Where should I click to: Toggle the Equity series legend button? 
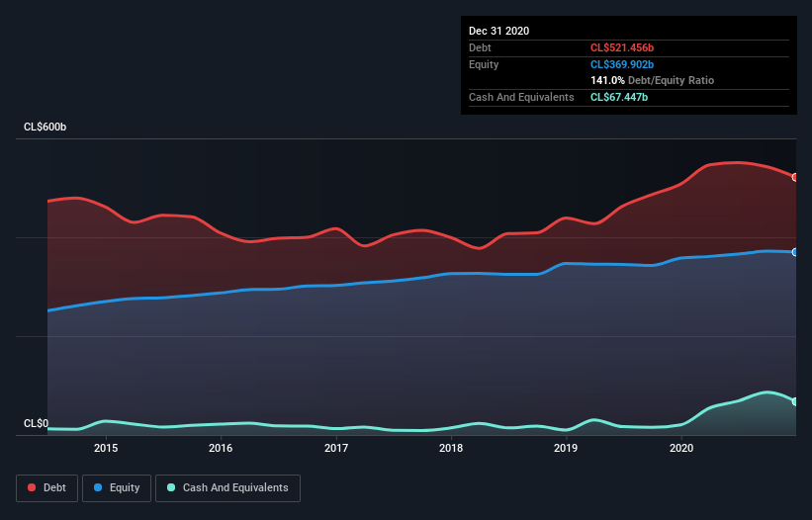point(117,488)
